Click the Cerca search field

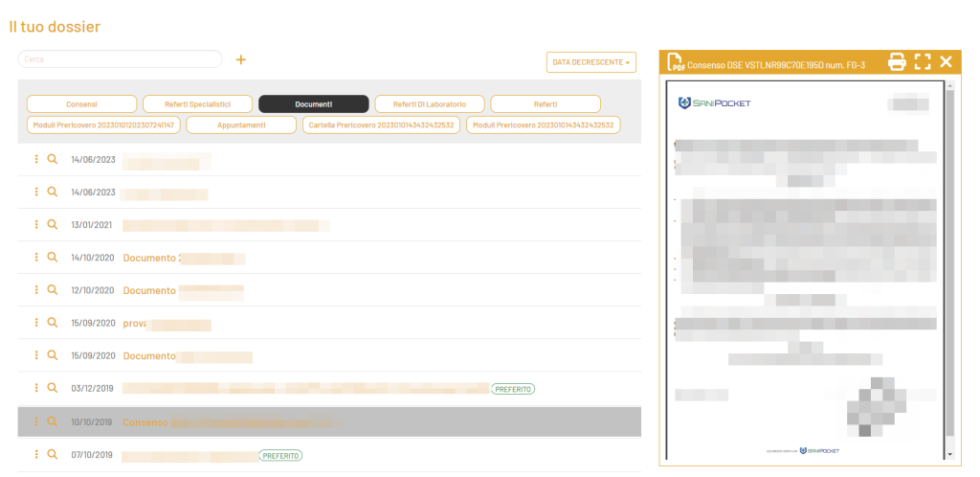120,59
